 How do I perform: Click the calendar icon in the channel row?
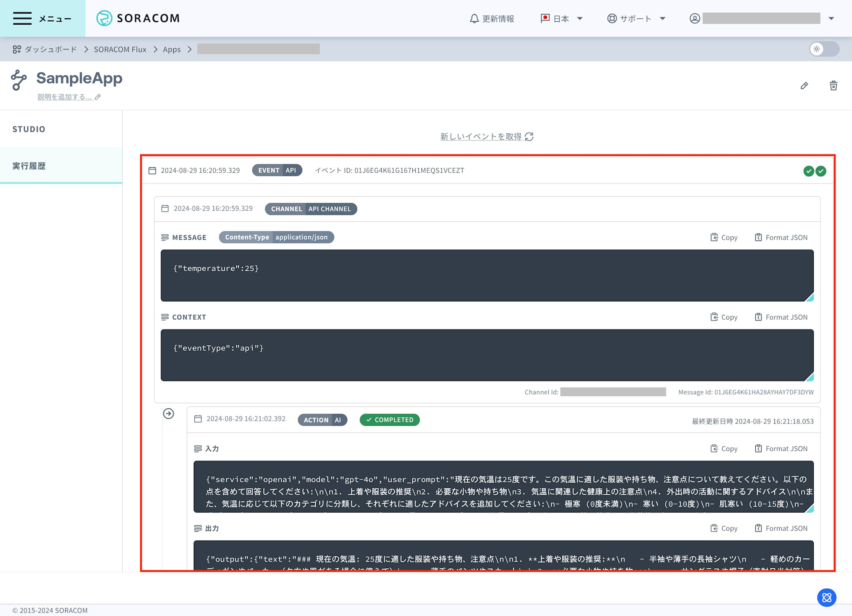click(165, 209)
